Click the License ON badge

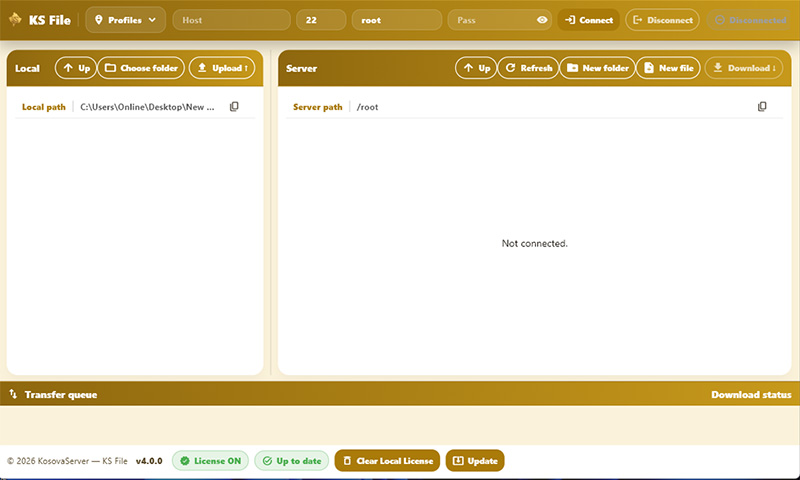click(x=210, y=461)
